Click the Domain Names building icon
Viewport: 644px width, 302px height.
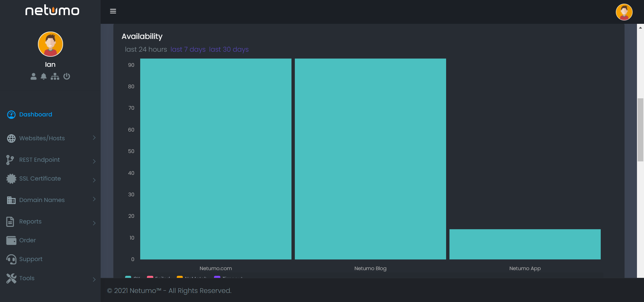click(x=11, y=200)
